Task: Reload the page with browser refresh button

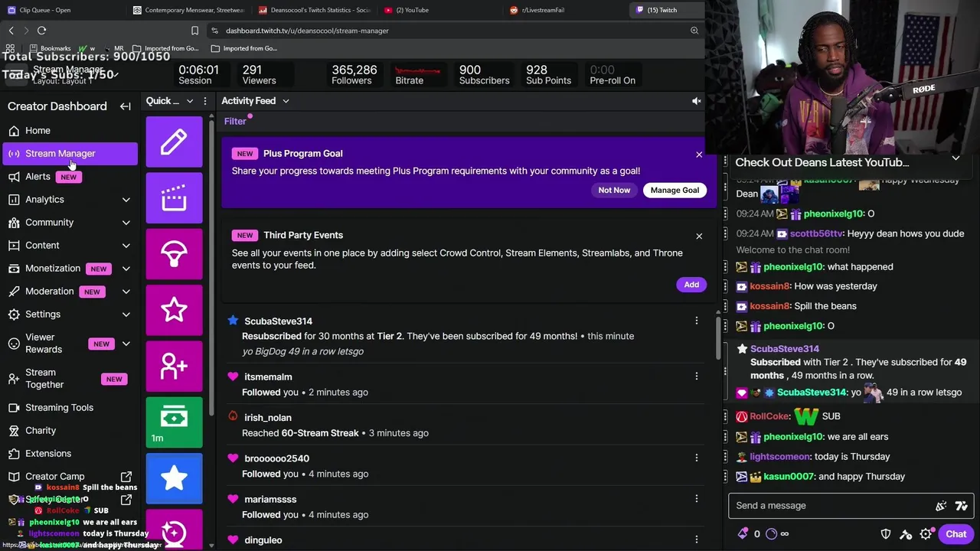Action: pos(41,31)
